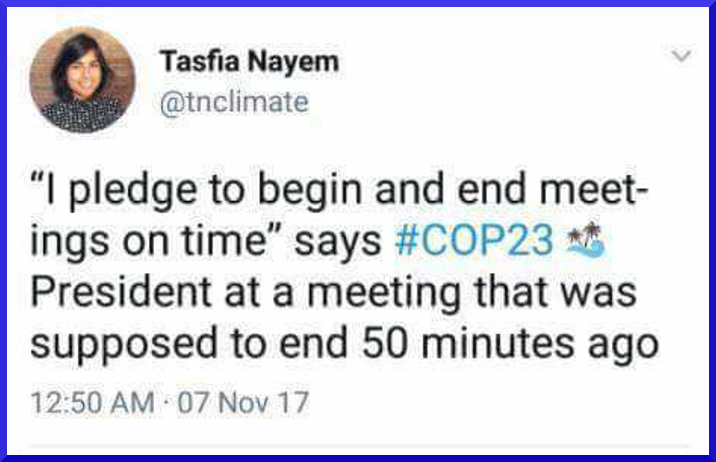Screen dimensions: 716x462
Task: Click the number "50" in the tweet
Action: [x=419, y=343]
